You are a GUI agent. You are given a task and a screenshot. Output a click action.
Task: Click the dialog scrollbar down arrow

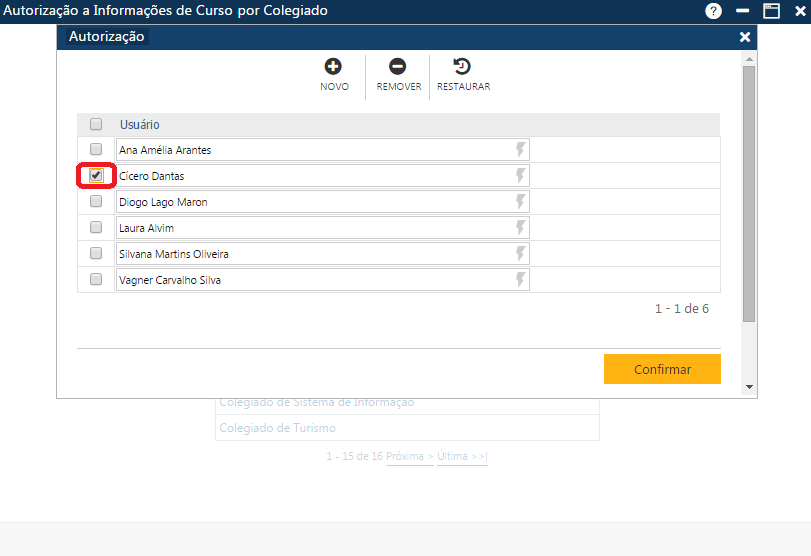click(749, 387)
